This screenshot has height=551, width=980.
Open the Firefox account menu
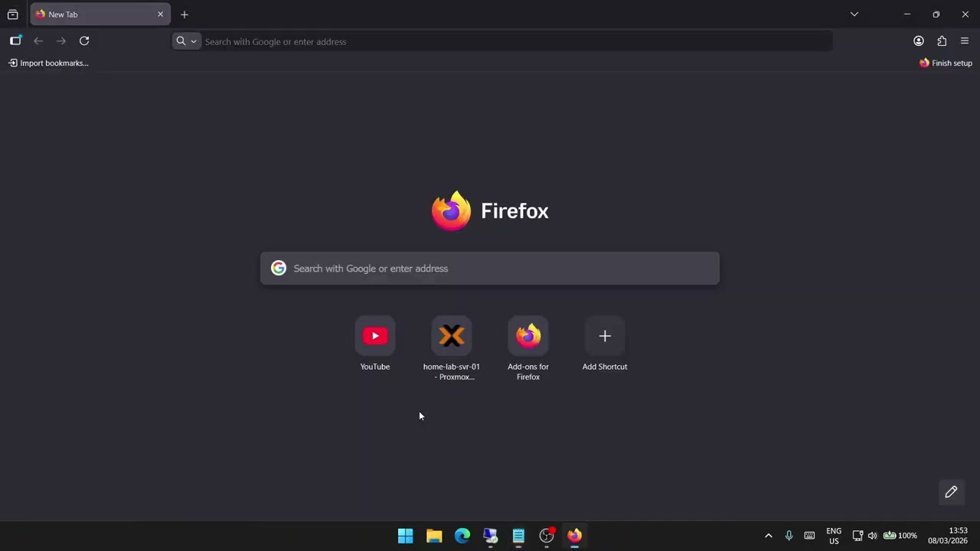point(919,41)
